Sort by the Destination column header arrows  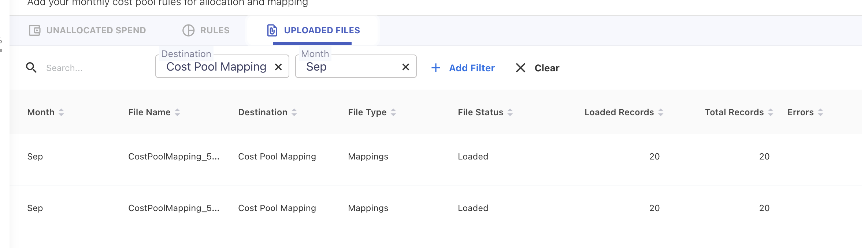coord(294,112)
